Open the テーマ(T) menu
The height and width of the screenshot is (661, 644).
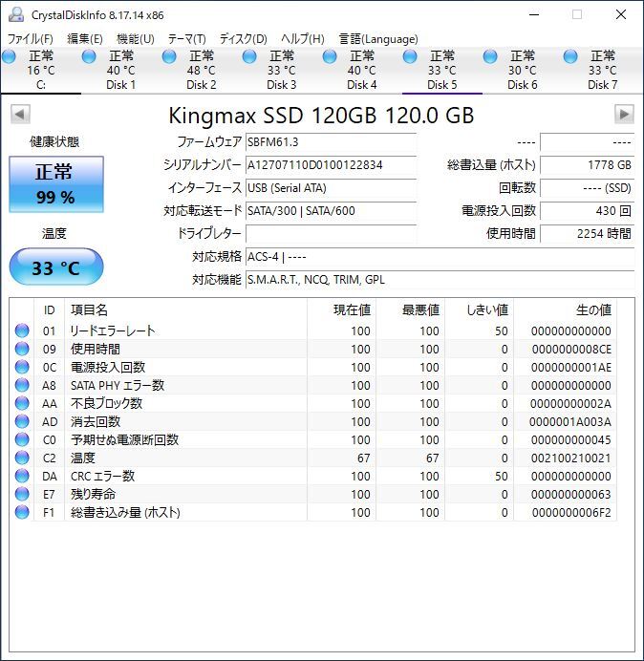point(187,39)
